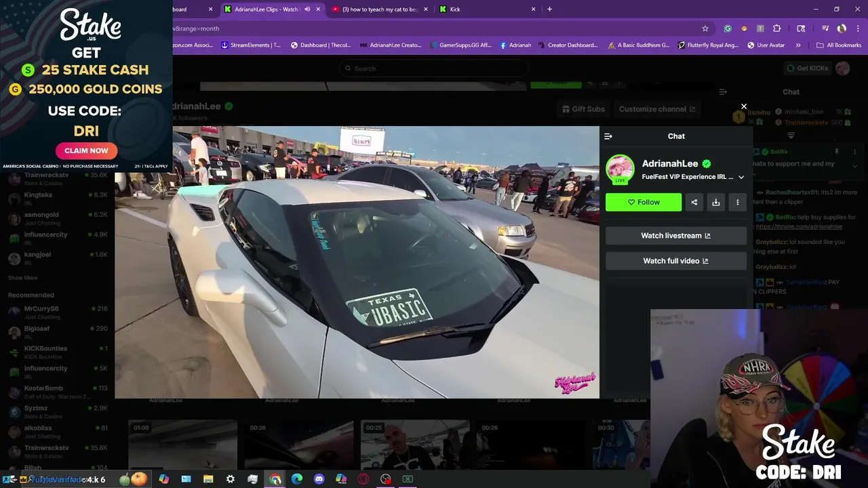Claim the Stake offer with CLAIM NOW

coord(86,150)
